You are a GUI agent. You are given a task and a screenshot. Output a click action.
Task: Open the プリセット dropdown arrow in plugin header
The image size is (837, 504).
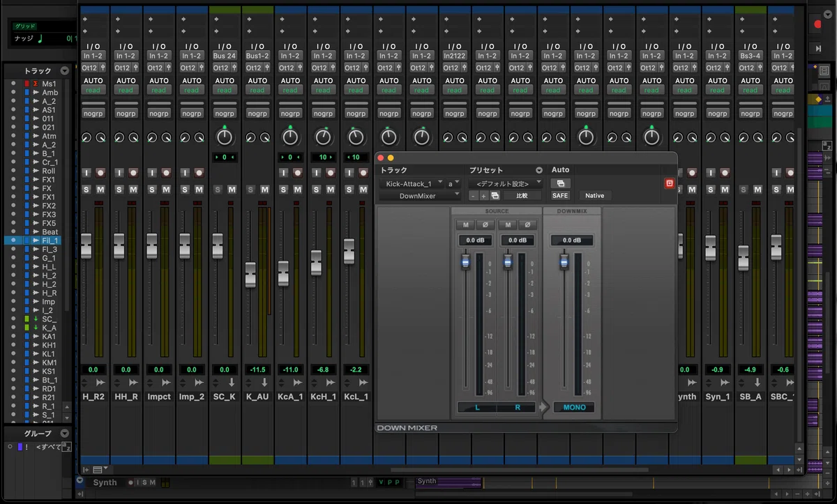pyautogui.click(x=539, y=170)
